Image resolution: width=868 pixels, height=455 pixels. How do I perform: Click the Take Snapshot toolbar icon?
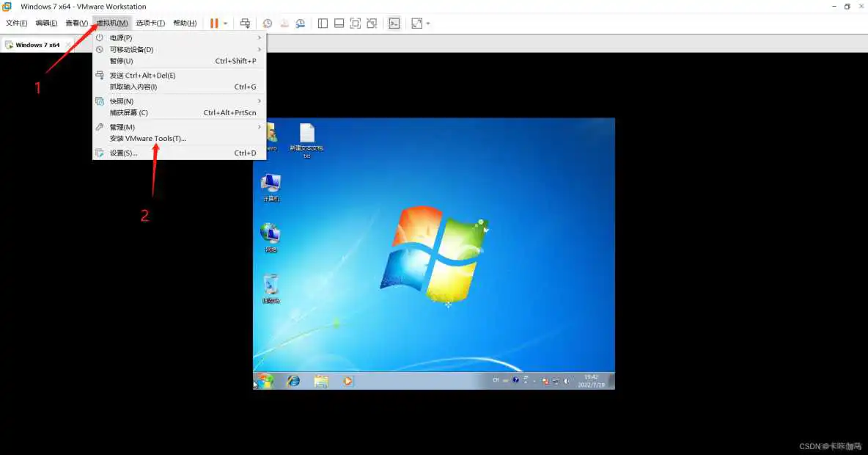click(x=267, y=23)
